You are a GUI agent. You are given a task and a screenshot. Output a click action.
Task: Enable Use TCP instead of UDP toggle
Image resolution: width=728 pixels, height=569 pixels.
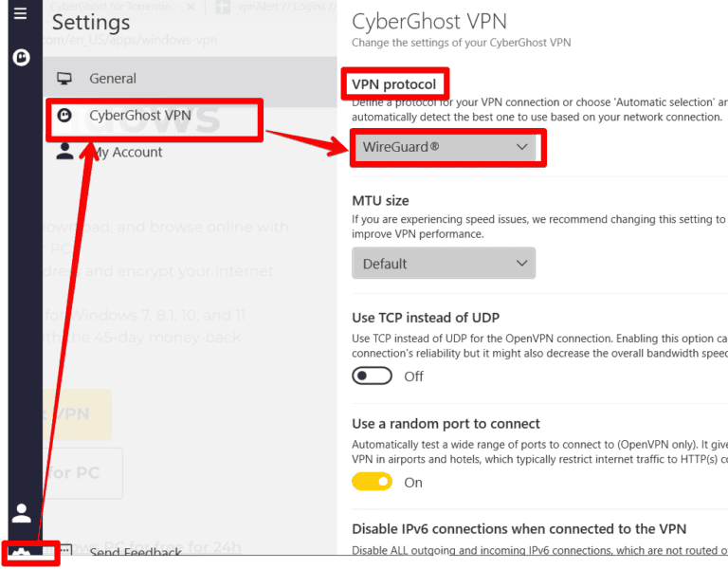click(372, 376)
